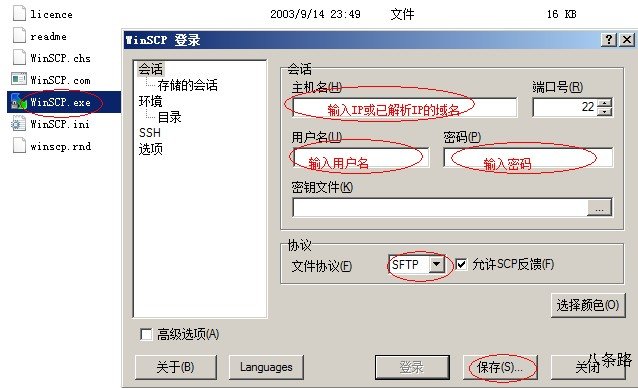Click the 保存(S)... save button
Image resolution: width=638 pixels, height=388 pixels.
pyautogui.click(x=500, y=367)
